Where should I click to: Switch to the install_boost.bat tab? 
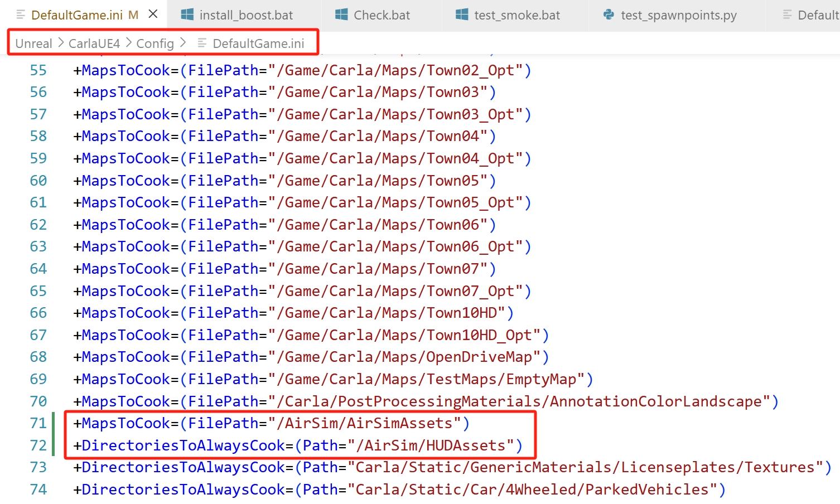tap(246, 15)
